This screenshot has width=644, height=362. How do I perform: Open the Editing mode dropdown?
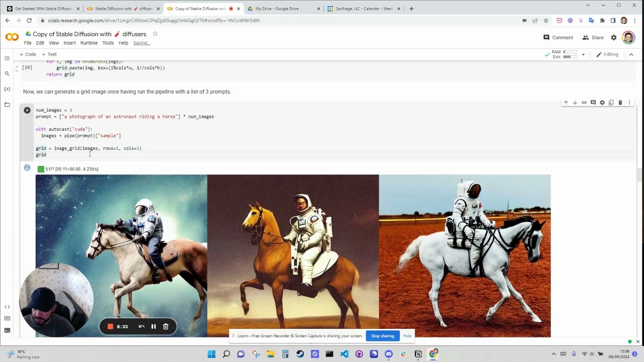pos(607,54)
